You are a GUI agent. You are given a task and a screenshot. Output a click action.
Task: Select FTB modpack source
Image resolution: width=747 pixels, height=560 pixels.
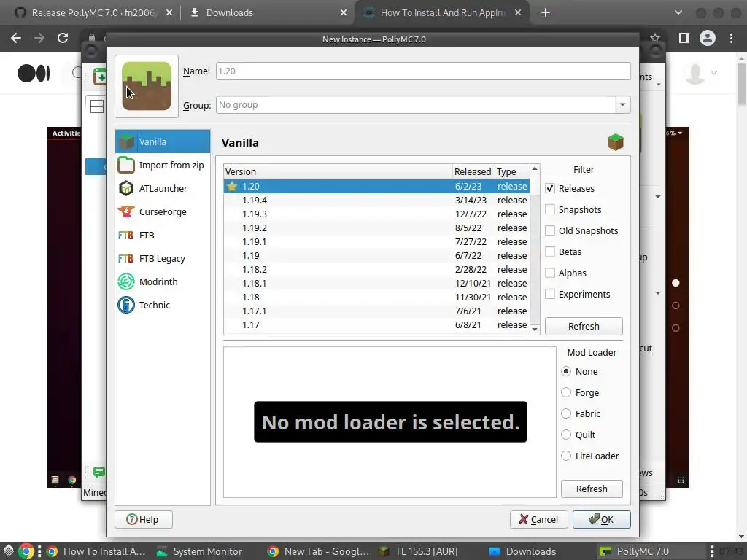point(163,235)
